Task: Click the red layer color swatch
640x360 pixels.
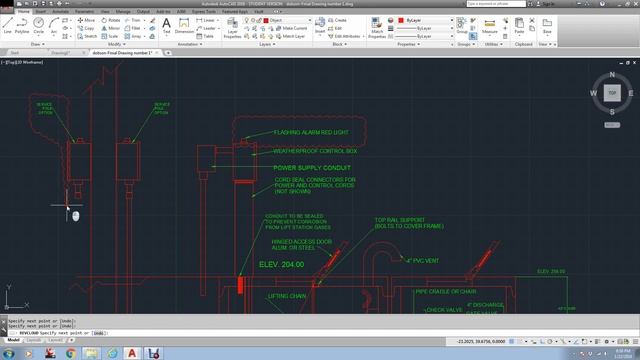Action: point(266,20)
